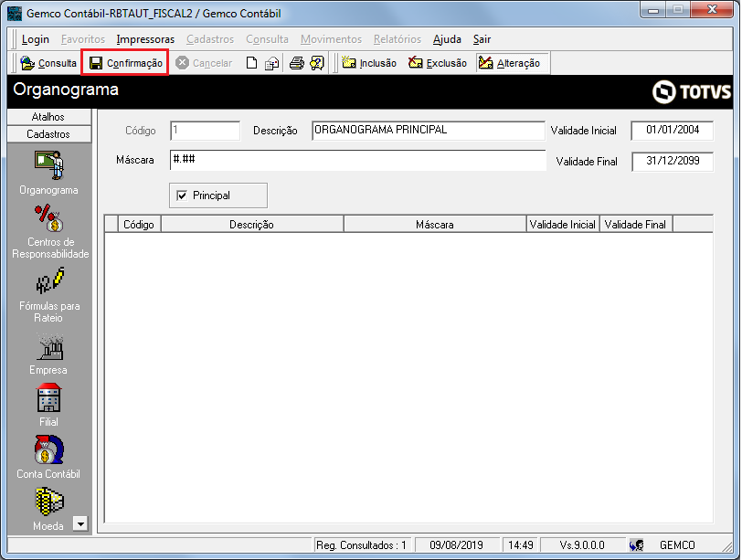Click the Validade Final column header
This screenshot has width=742, height=560.
[636, 224]
